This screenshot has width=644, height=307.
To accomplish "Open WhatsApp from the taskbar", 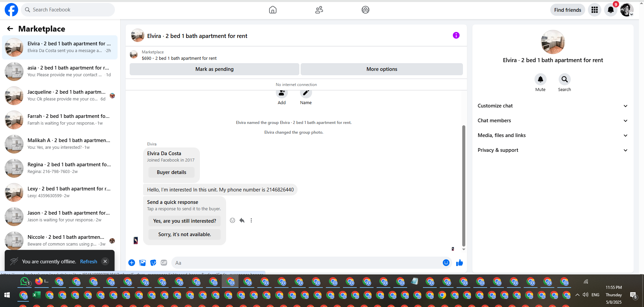I will (25, 281).
